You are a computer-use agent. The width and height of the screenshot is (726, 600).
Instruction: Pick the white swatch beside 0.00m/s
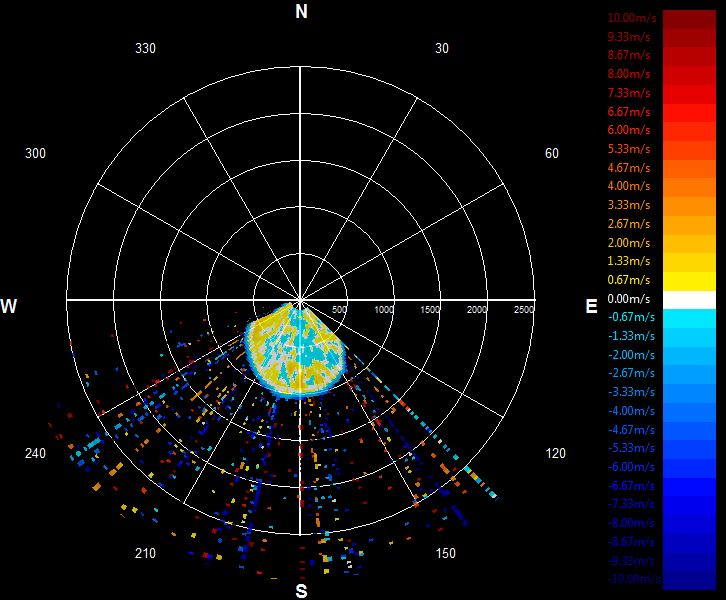[689, 300]
